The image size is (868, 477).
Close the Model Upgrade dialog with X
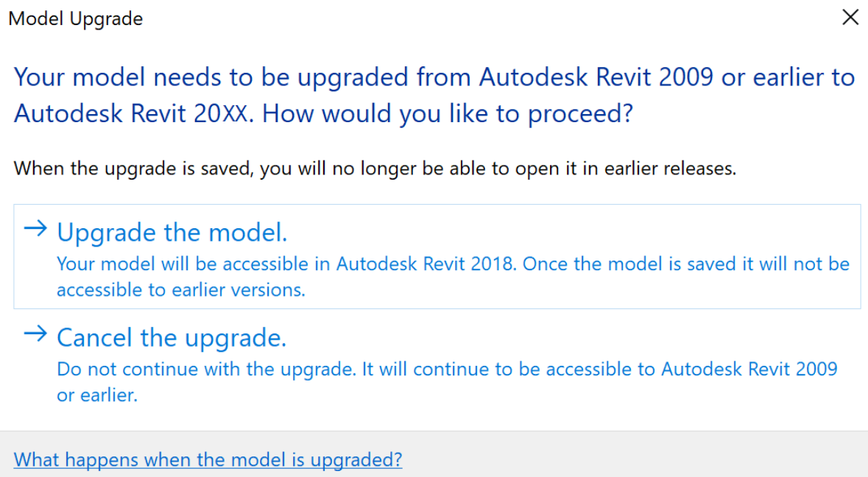click(850, 18)
